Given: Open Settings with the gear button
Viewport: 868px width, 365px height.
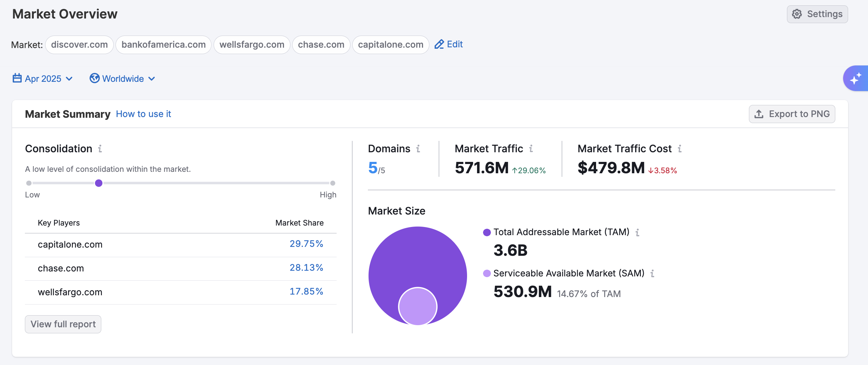Looking at the screenshot, I should pos(817,14).
